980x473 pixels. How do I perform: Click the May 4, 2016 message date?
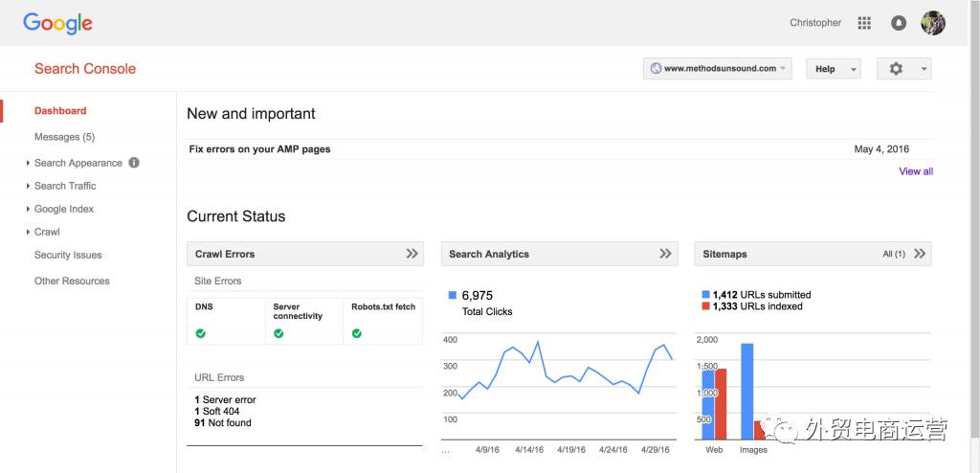881,149
